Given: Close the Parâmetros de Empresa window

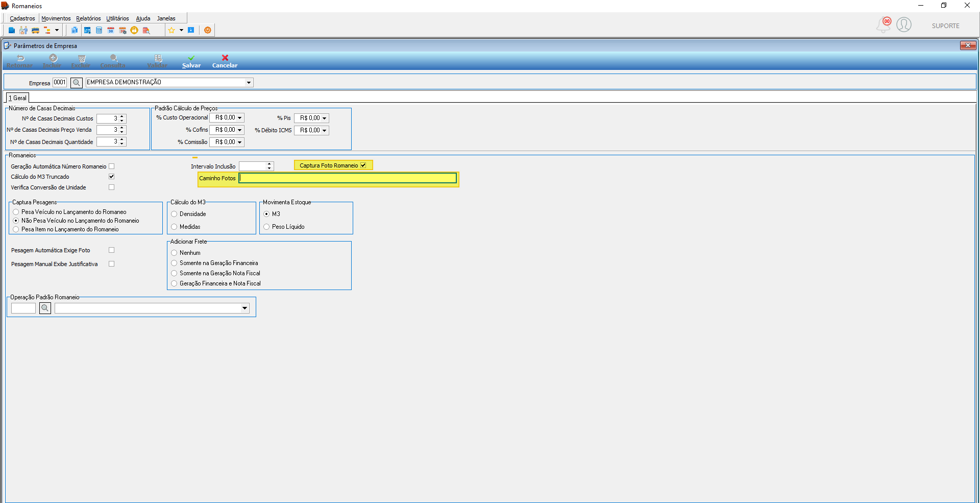Looking at the screenshot, I should [x=968, y=45].
